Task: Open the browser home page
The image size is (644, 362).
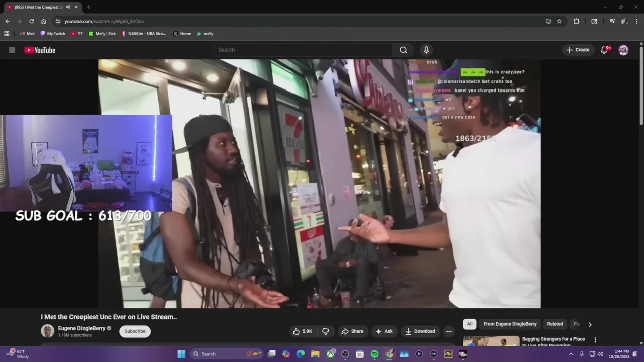Action: tap(44, 21)
